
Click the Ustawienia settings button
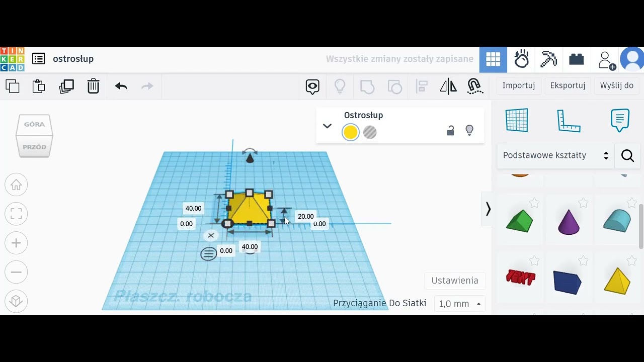455,281
